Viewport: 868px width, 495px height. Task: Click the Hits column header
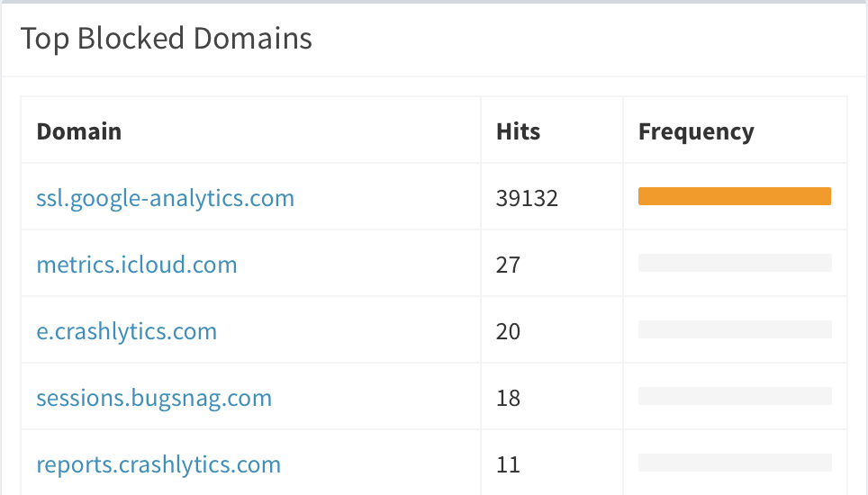(x=518, y=131)
